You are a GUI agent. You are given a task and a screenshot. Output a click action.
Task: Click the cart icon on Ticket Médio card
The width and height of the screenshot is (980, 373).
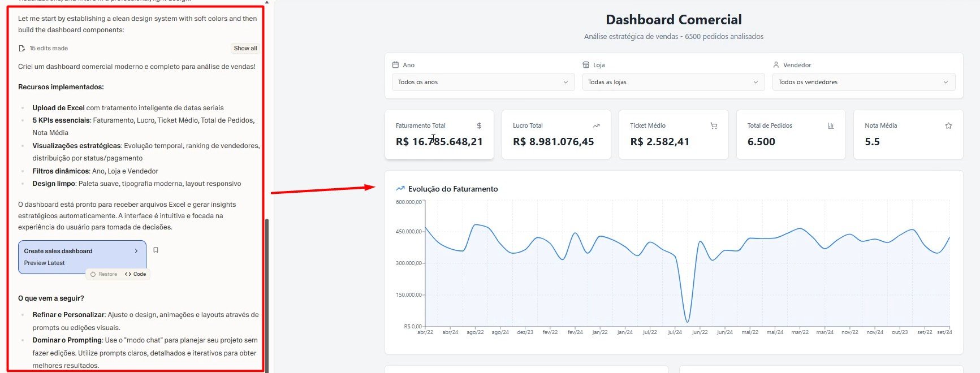714,126
